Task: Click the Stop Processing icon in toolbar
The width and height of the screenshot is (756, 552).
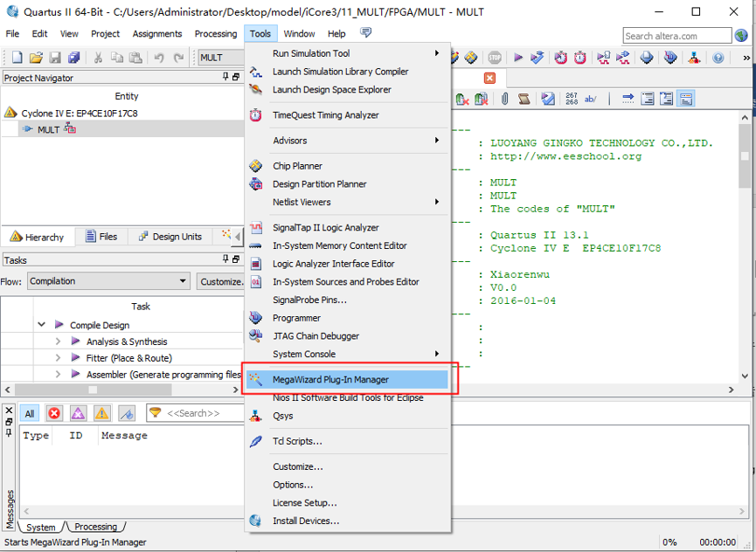Action: pos(495,58)
